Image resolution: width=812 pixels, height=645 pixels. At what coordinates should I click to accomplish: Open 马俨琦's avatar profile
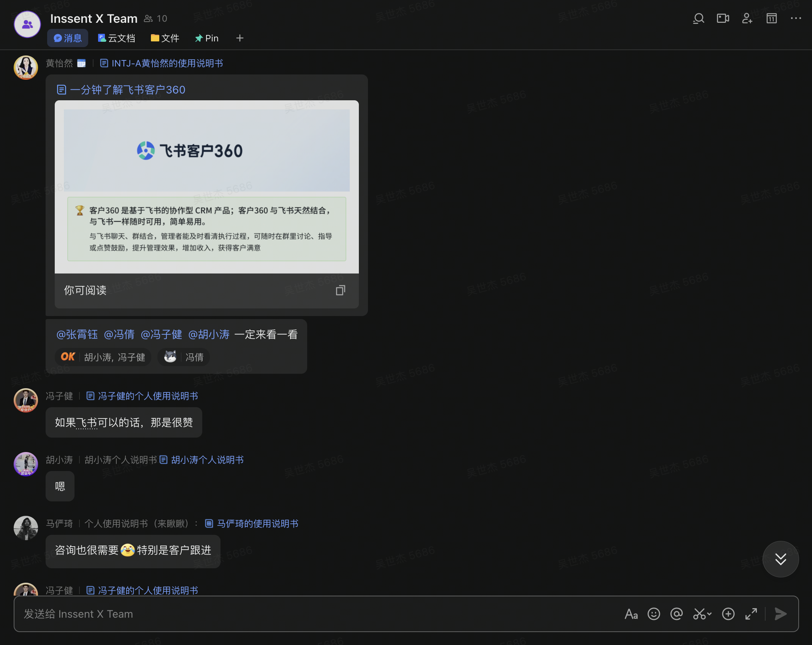26,528
